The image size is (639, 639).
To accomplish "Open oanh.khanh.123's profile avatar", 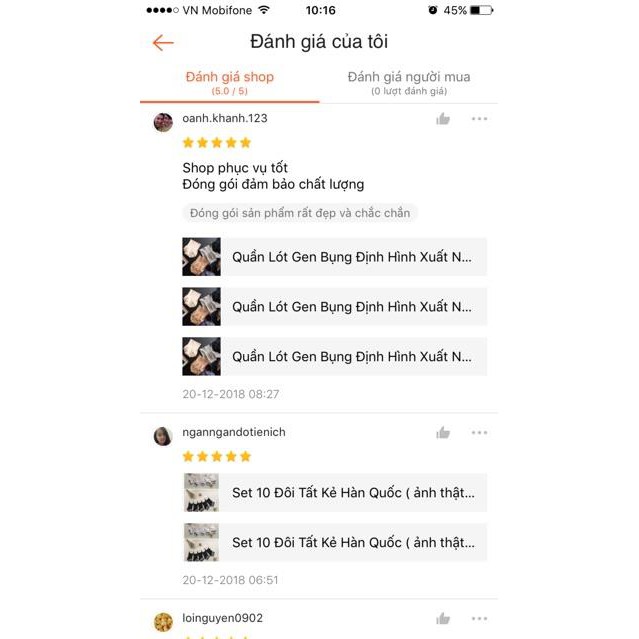I will [163, 122].
